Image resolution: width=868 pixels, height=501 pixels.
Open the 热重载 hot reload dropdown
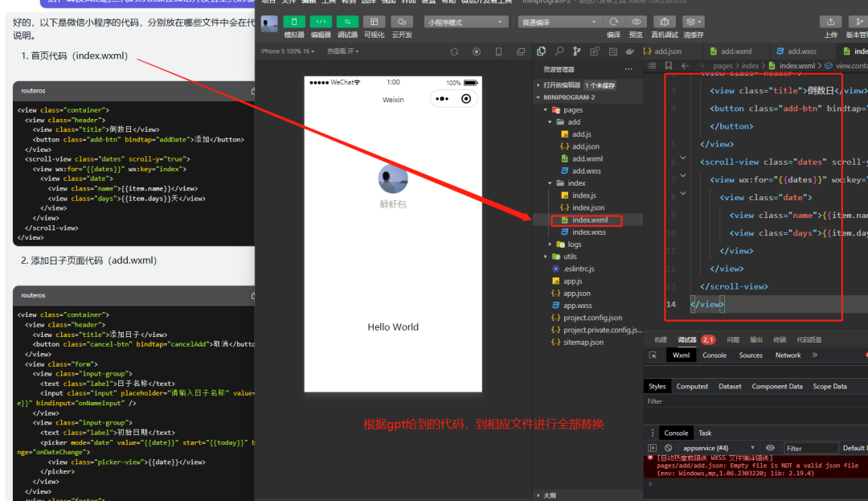[342, 51]
